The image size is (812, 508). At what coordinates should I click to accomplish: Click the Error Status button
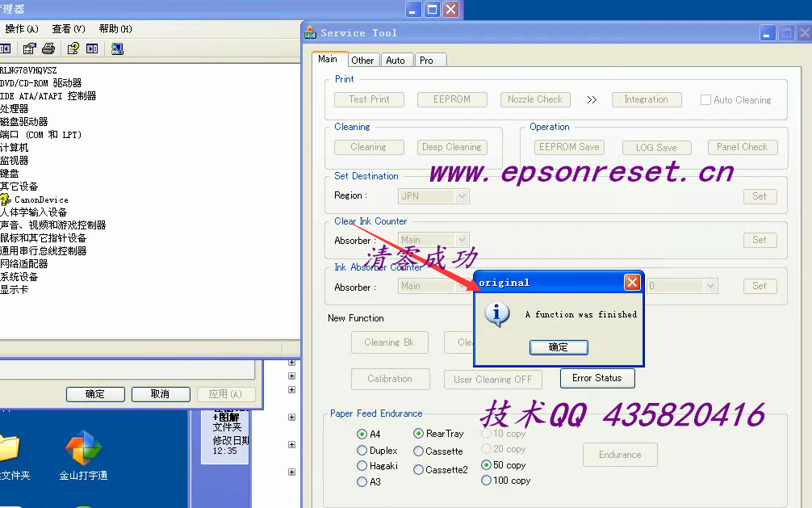(596, 378)
